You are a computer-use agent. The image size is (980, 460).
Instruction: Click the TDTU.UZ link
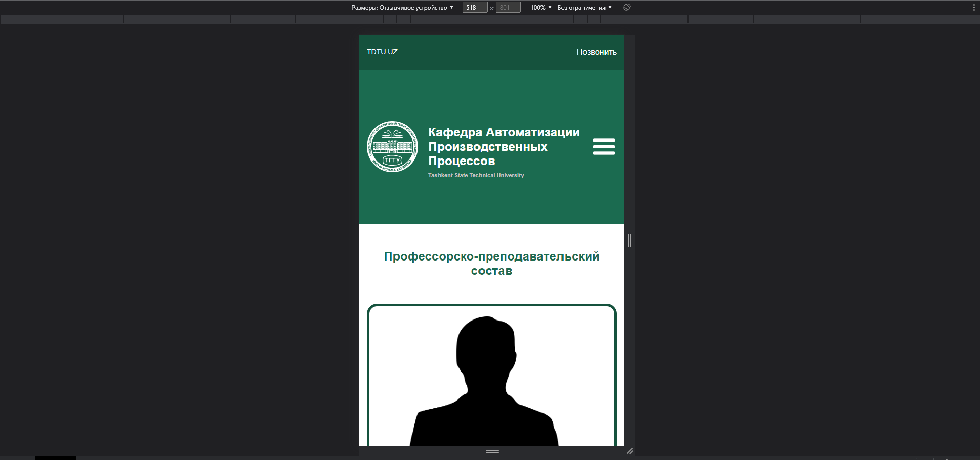tap(382, 52)
